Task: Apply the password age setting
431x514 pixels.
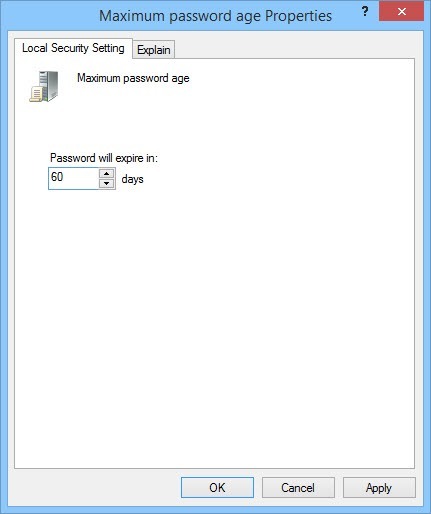Action: pyautogui.click(x=379, y=488)
